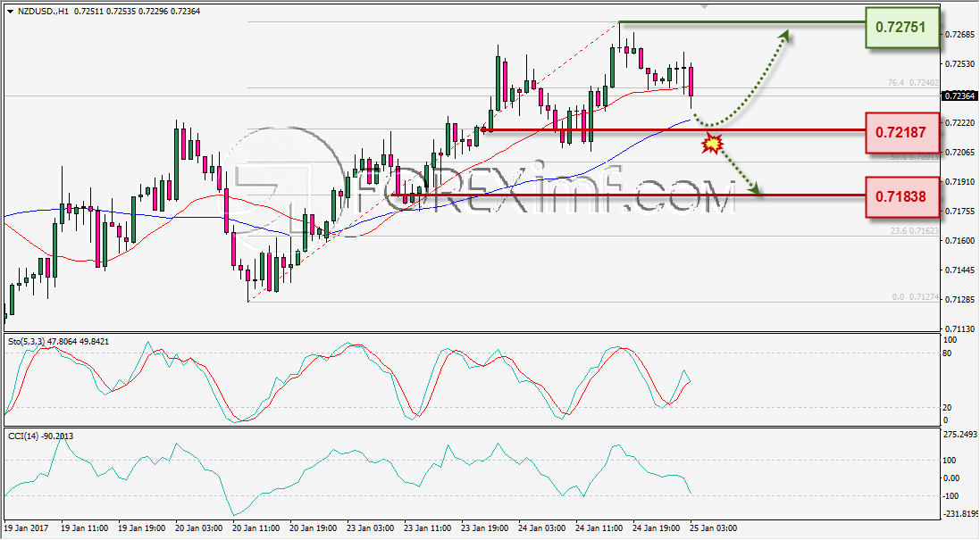Click Fibonacci level label 76.4 0.72402

pos(913,82)
